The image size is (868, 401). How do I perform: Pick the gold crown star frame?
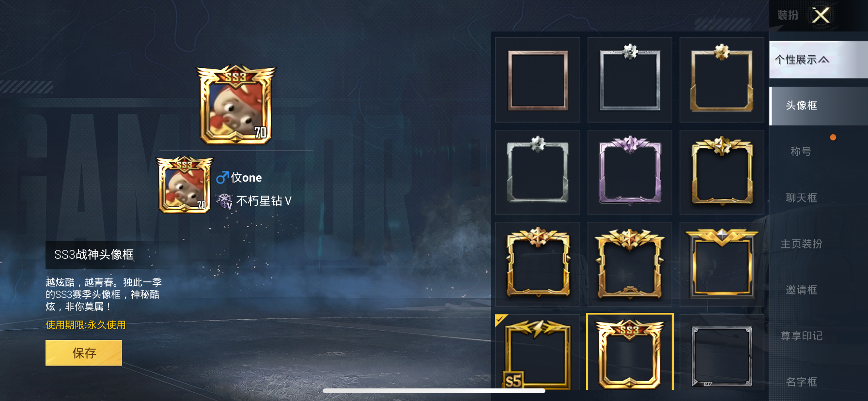[x=722, y=172]
